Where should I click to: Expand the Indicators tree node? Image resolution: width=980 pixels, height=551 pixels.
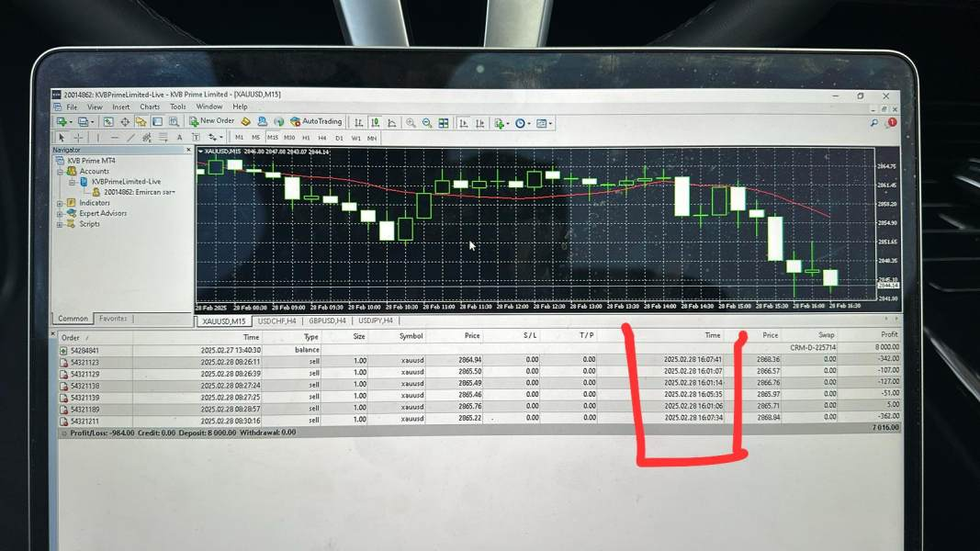tap(60, 204)
